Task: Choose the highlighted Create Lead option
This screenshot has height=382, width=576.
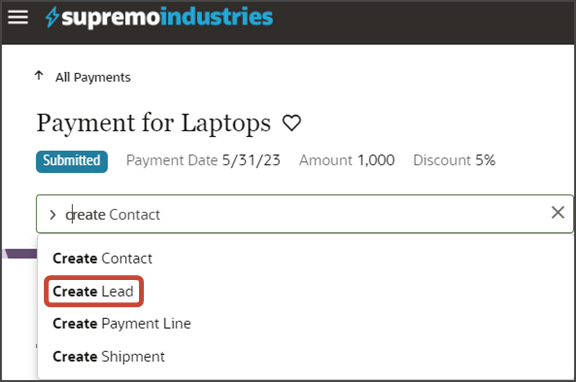Action: 93,291
